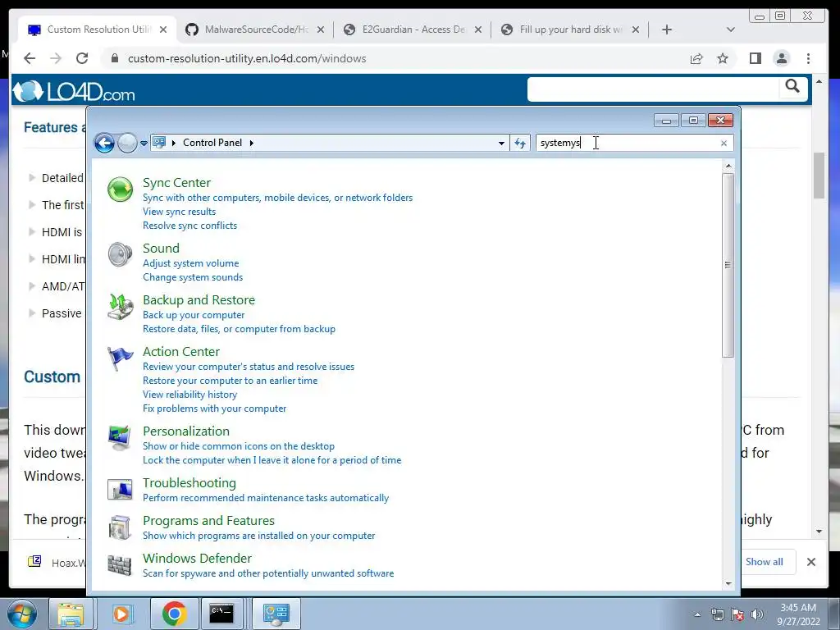Viewport: 840px width, 630px height.
Task: Switch to Fill up your hard disk tab
Action: 570,30
